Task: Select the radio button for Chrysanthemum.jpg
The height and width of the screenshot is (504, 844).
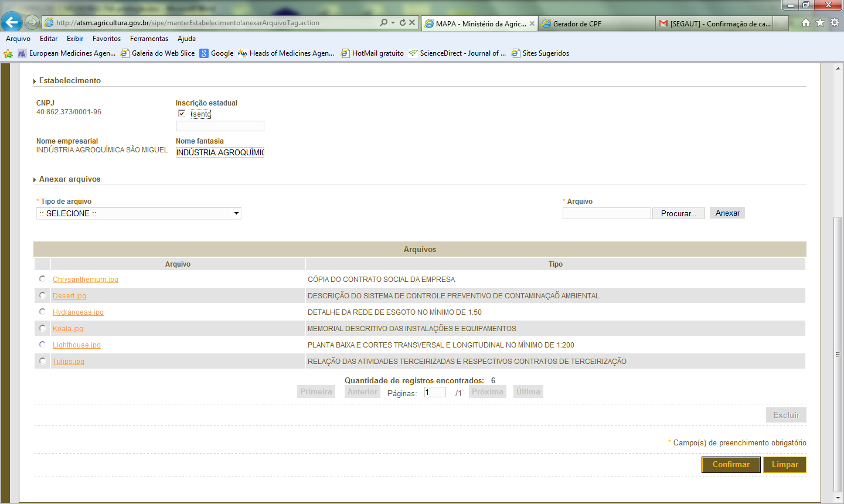Action: coord(42,279)
